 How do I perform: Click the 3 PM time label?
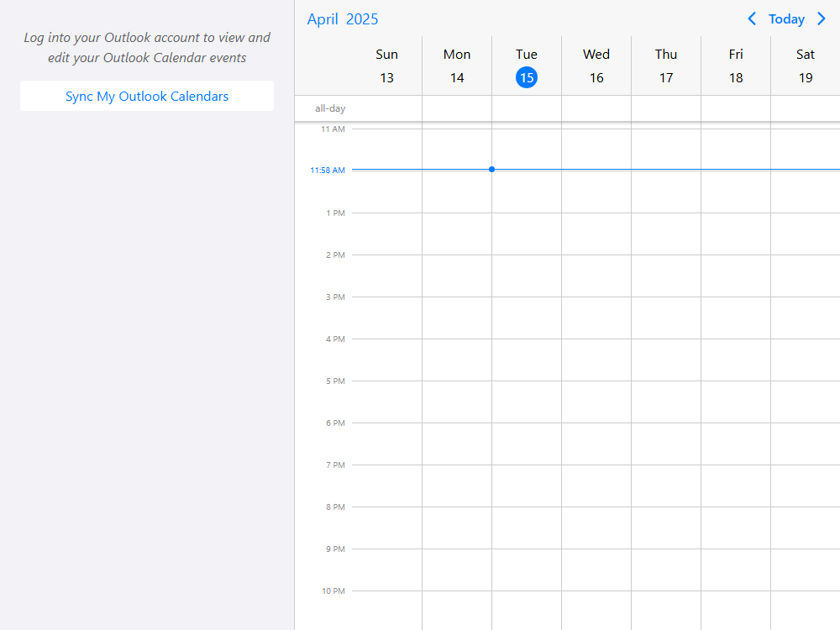point(335,297)
